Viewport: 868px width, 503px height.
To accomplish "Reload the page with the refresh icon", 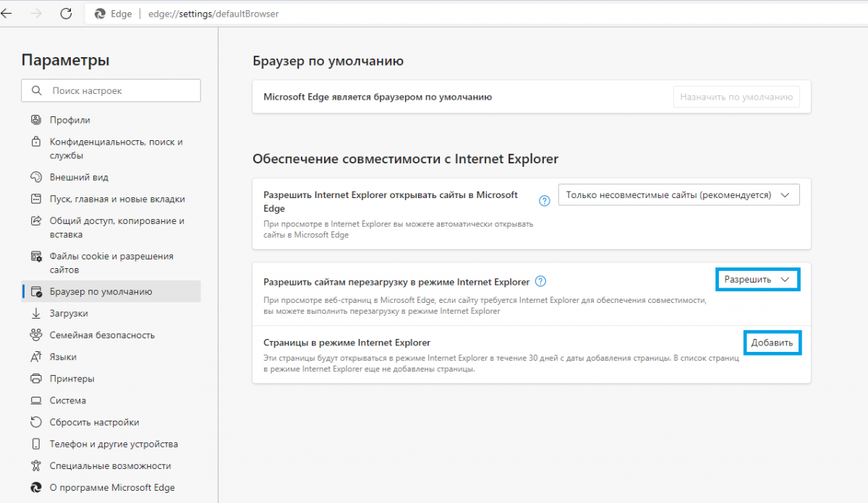I will coord(66,13).
